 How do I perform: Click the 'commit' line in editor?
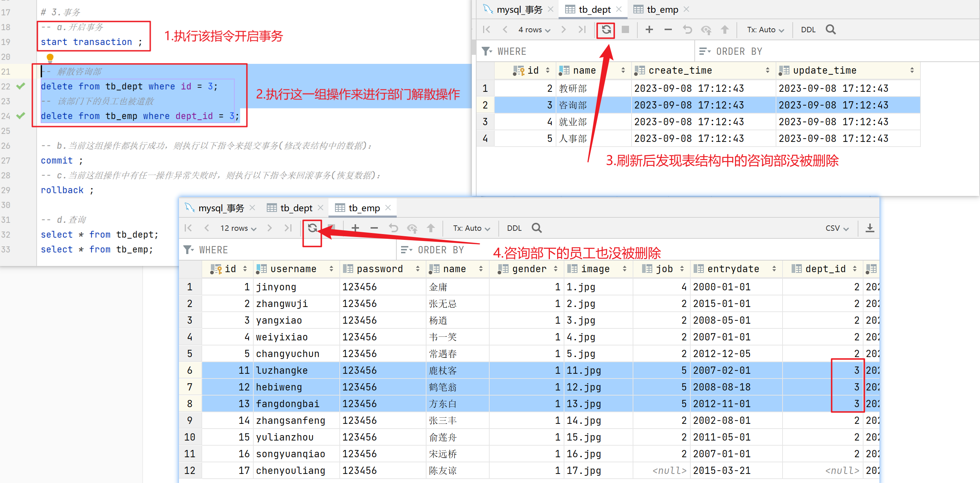[x=62, y=160]
